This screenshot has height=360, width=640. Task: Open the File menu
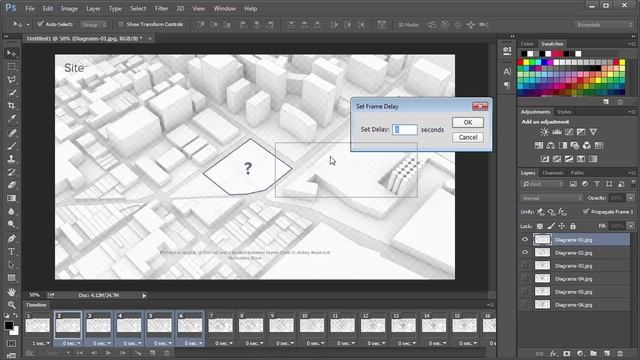tap(30, 8)
